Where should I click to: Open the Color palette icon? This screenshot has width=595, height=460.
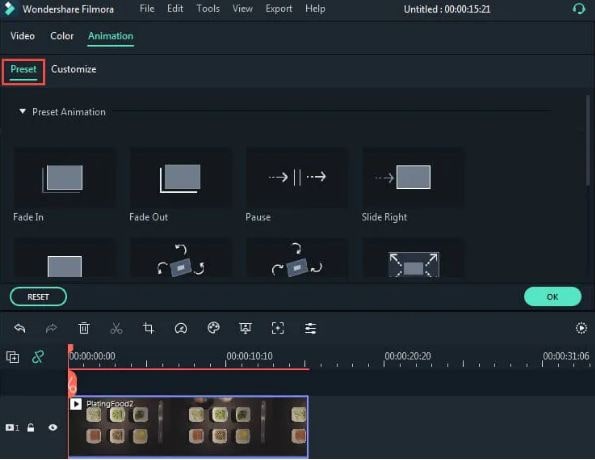click(213, 328)
